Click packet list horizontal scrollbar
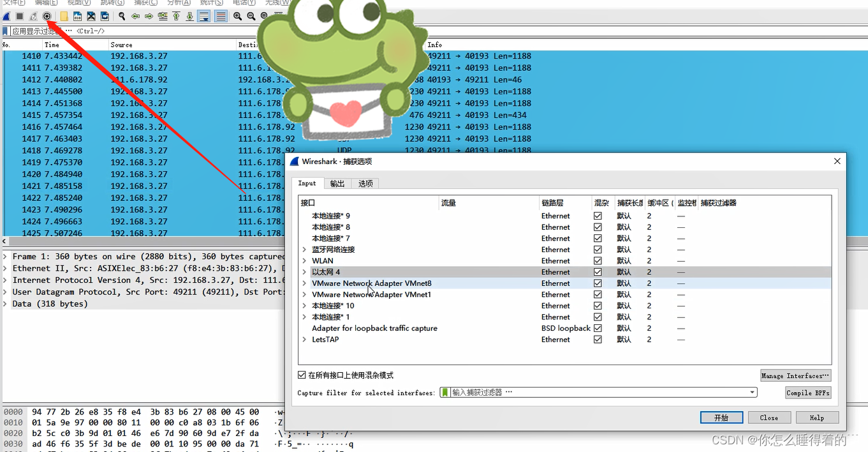The image size is (868, 452). click(143, 241)
